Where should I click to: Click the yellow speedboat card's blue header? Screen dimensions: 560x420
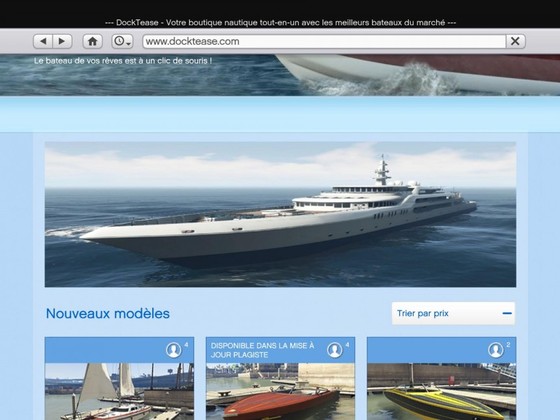coord(441,350)
